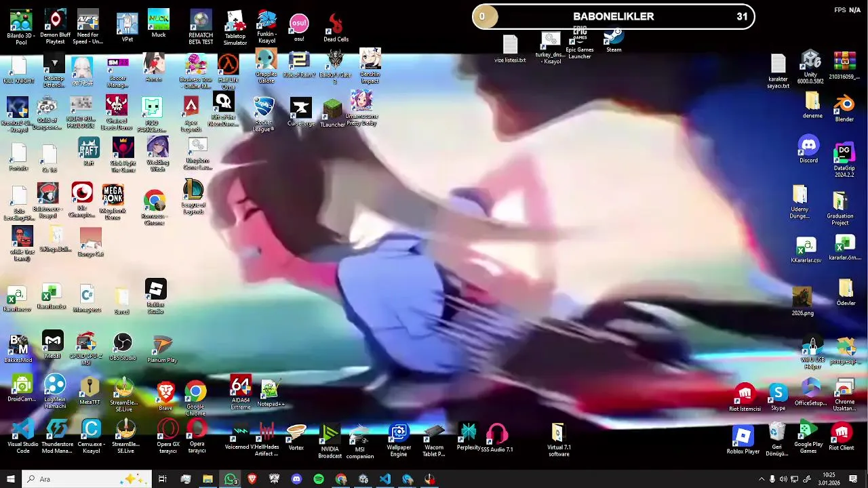Viewport: 868px width, 488px height.
Task: Launch Thunderstore Mod Manager shortcut
Action: (57, 436)
